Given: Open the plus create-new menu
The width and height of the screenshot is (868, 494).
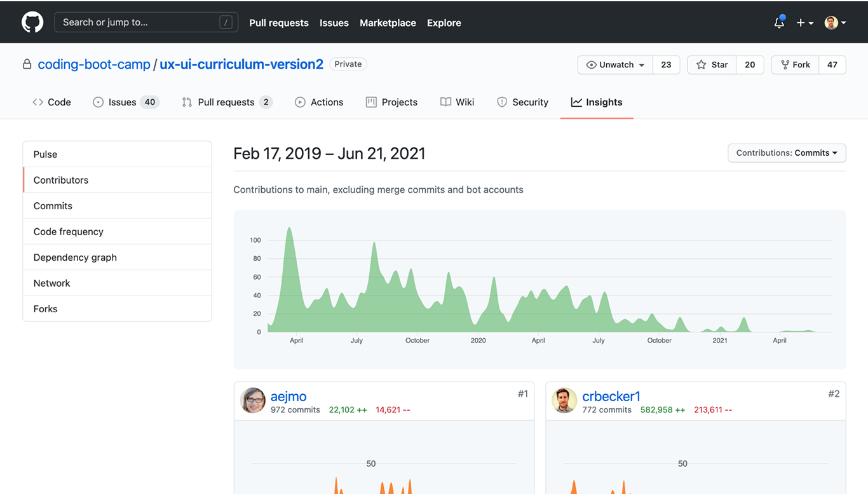Looking at the screenshot, I should [x=804, y=23].
